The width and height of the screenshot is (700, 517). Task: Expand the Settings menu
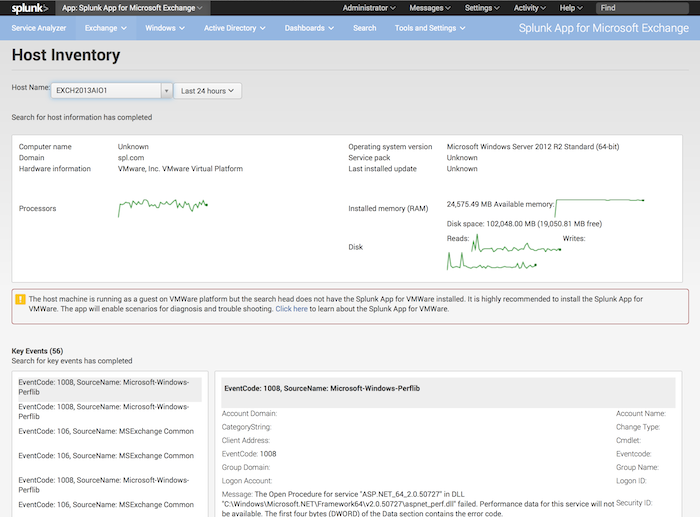[482, 8]
